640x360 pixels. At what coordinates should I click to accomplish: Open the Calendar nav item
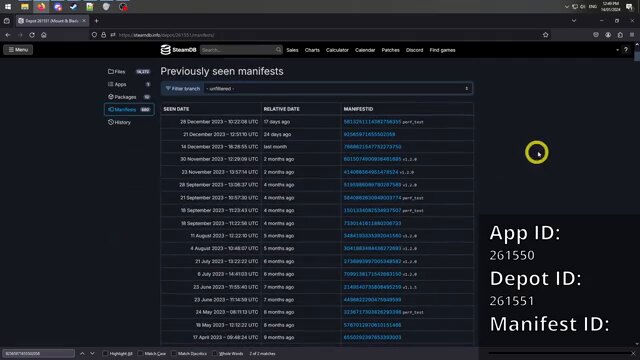click(365, 50)
